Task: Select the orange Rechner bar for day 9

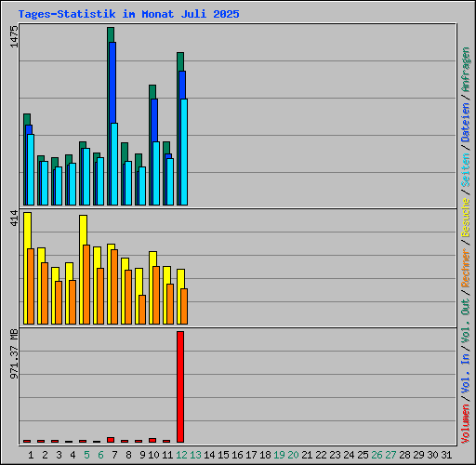Action: coord(142,310)
